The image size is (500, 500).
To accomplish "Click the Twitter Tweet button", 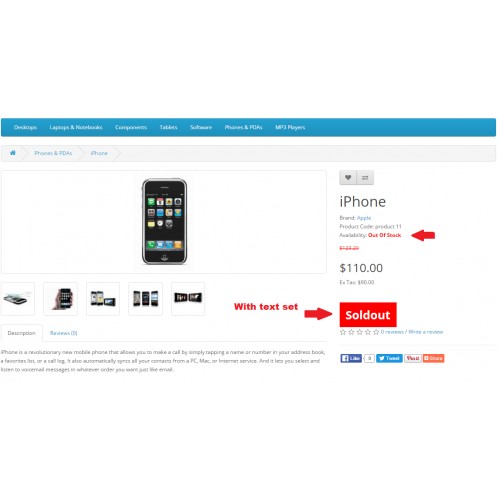I will (x=389, y=358).
